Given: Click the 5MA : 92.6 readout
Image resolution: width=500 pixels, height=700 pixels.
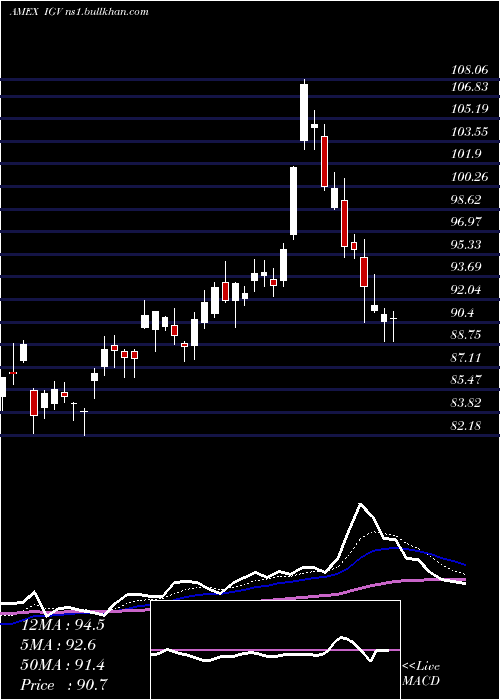Looking at the screenshot, I should pos(58,645).
